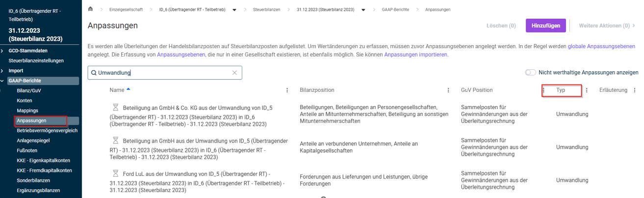This screenshot has width=644, height=198.
Task: Click hourglass icon of Ford LuL row
Action: pos(116,174)
